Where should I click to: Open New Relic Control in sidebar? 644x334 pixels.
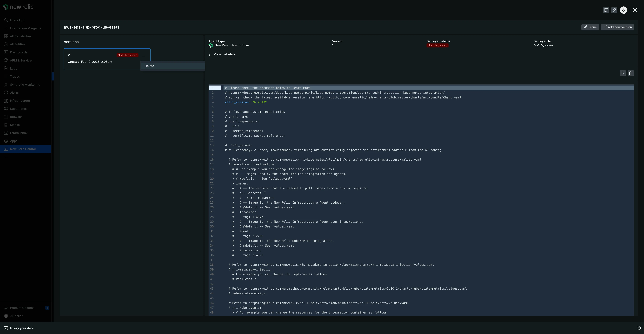tap(23, 149)
